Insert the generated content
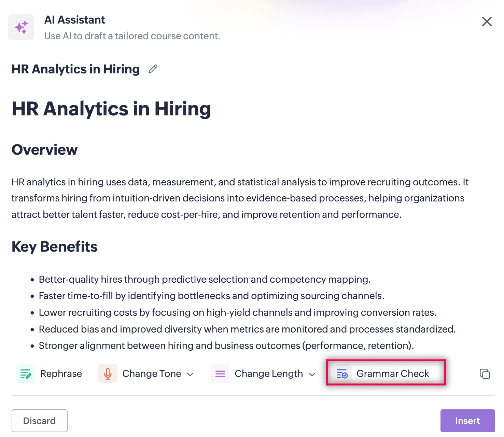This screenshot has width=504, height=437. pos(467,421)
